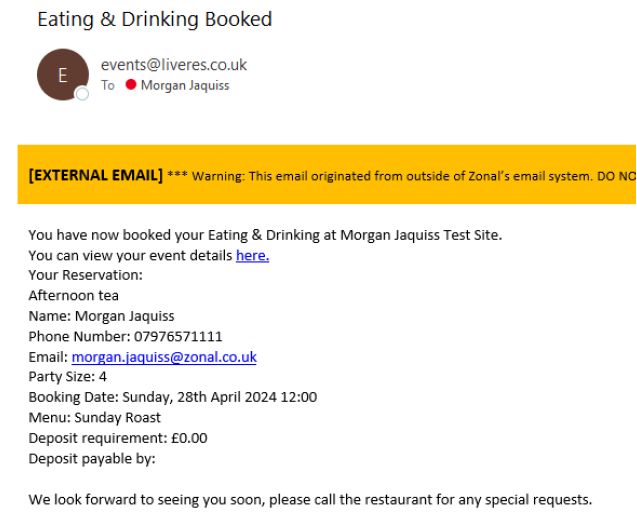Click the phone number 07976571111
The image size is (637, 517).
click(x=178, y=337)
